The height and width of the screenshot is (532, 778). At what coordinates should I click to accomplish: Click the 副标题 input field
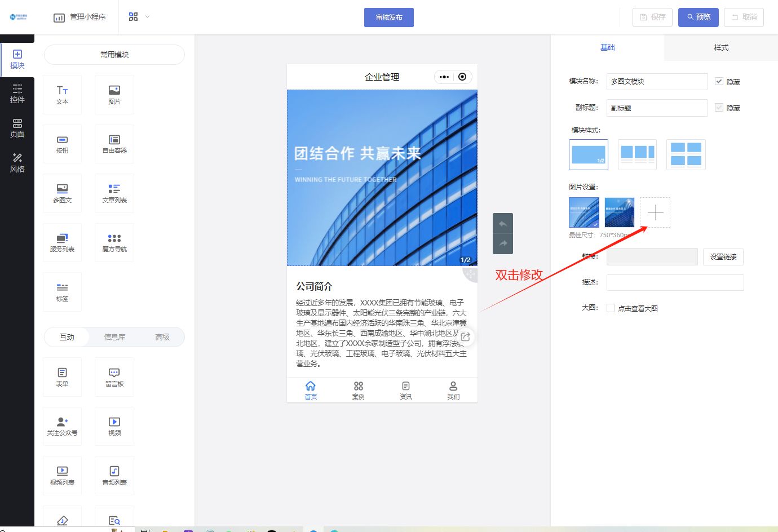coord(657,108)
